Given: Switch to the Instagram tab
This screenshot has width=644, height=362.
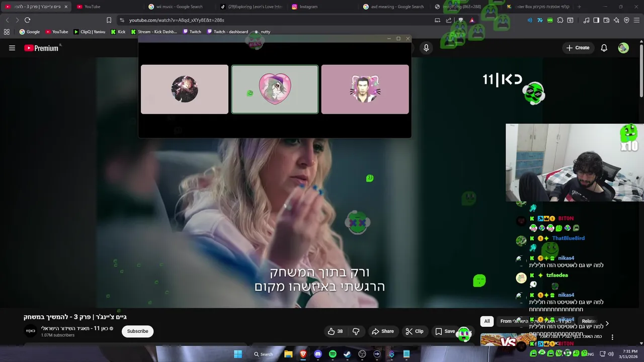Looking at the screenshot, I should [x=322, y=7].
